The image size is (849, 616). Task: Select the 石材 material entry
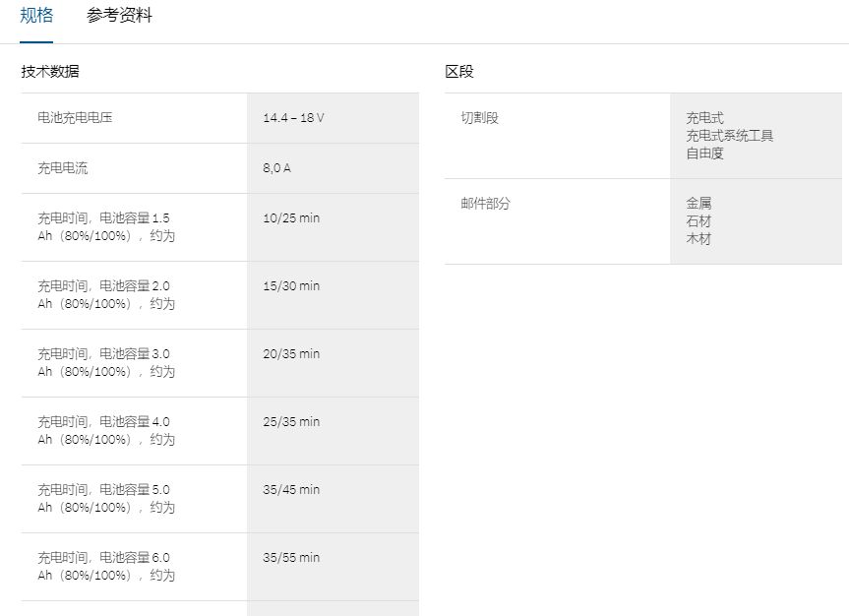[x=698, y=221]
